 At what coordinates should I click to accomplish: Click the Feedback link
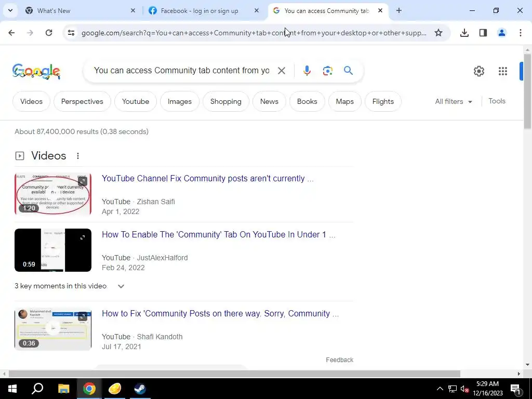[339, 360]
